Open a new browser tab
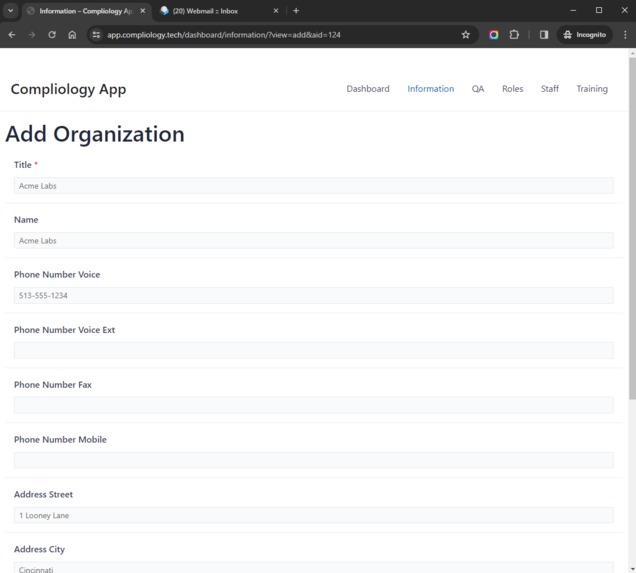636x573 pixels. point(296,11)
